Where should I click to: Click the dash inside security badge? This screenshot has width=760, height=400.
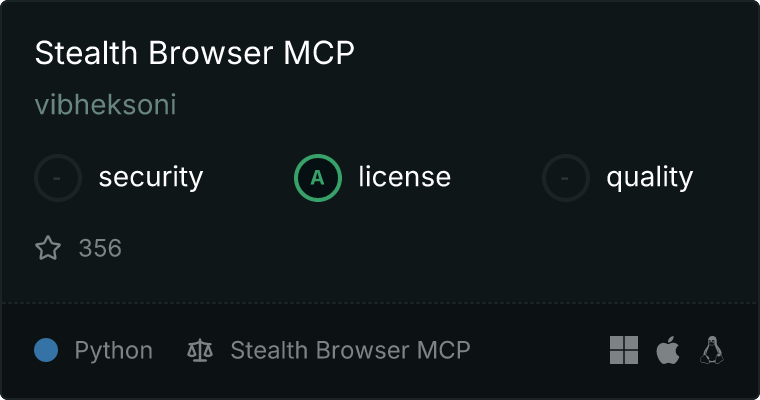[57, 178]
